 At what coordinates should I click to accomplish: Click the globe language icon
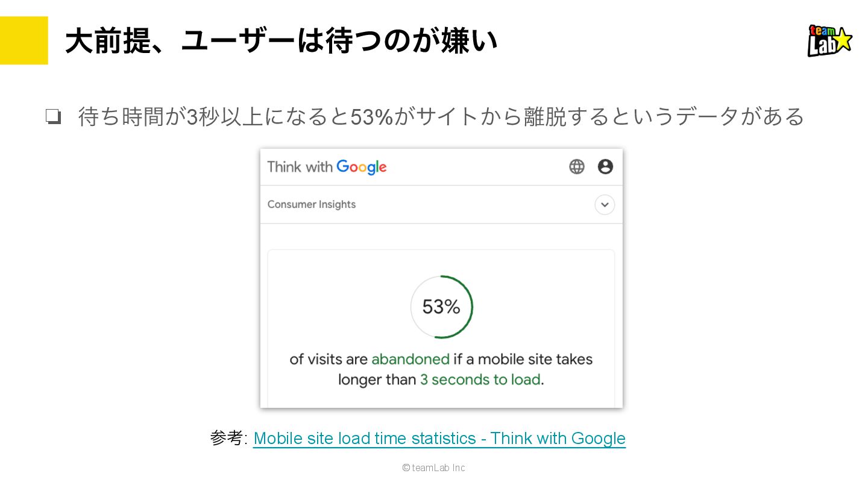(x=577, y=167)
